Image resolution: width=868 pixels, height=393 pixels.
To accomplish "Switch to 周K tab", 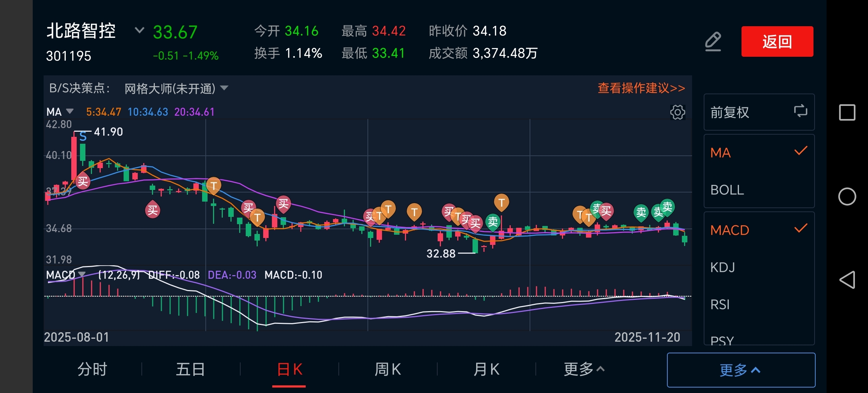I will click(387, 369).
